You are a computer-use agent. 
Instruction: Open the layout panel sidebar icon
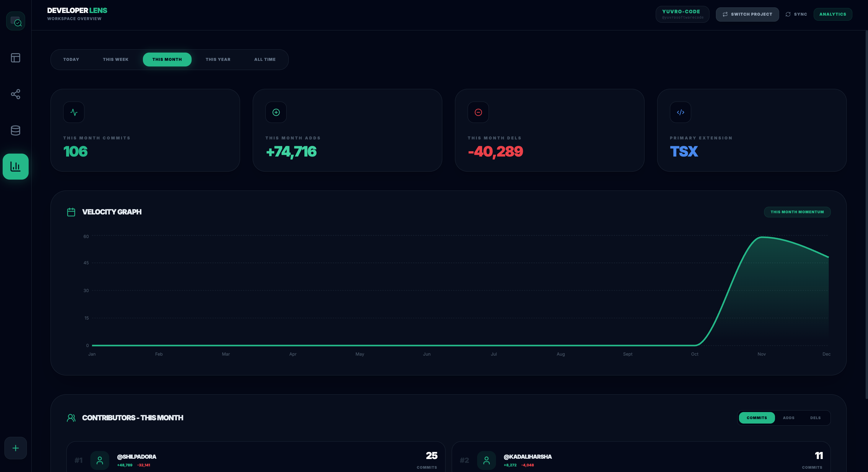click(x=15, y=58)
